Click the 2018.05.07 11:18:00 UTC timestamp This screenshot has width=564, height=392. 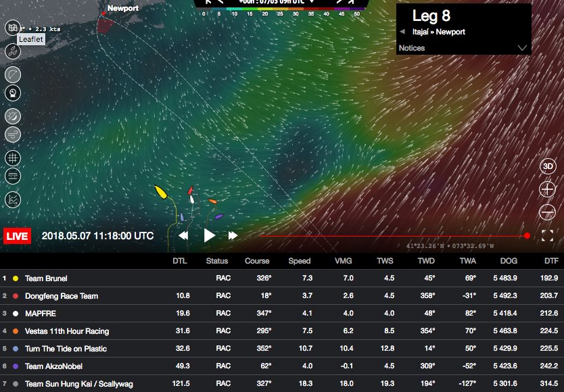click(97, 236)
